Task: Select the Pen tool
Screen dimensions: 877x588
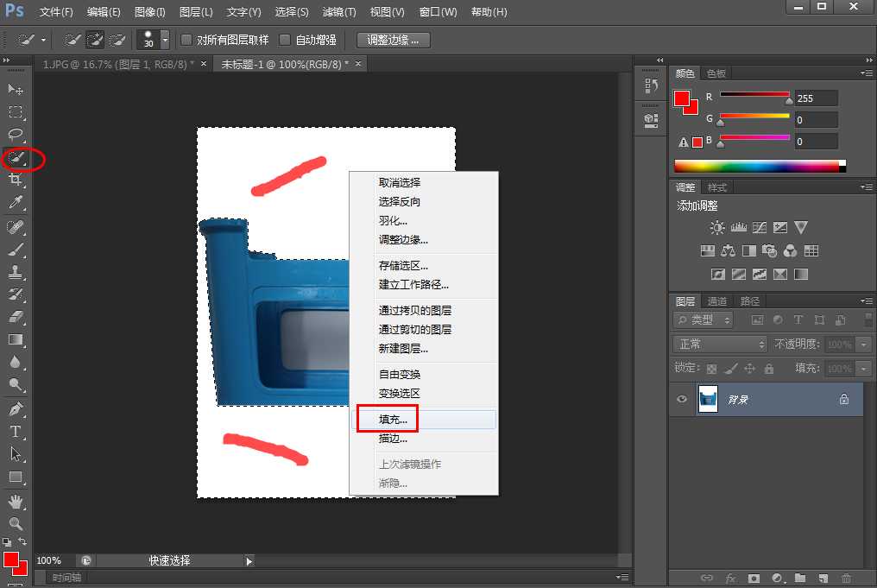Action: click(x=15, y=409)
